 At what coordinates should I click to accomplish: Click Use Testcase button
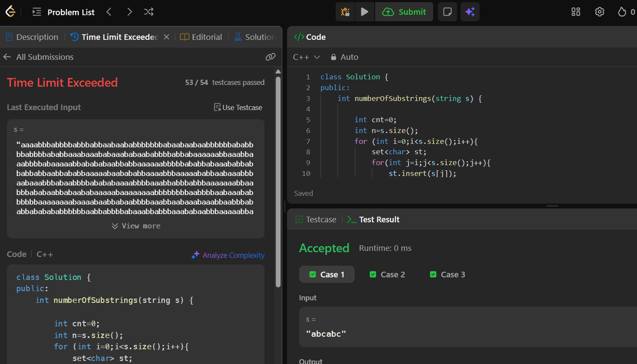pyautogui.click(x=238, y=107)
